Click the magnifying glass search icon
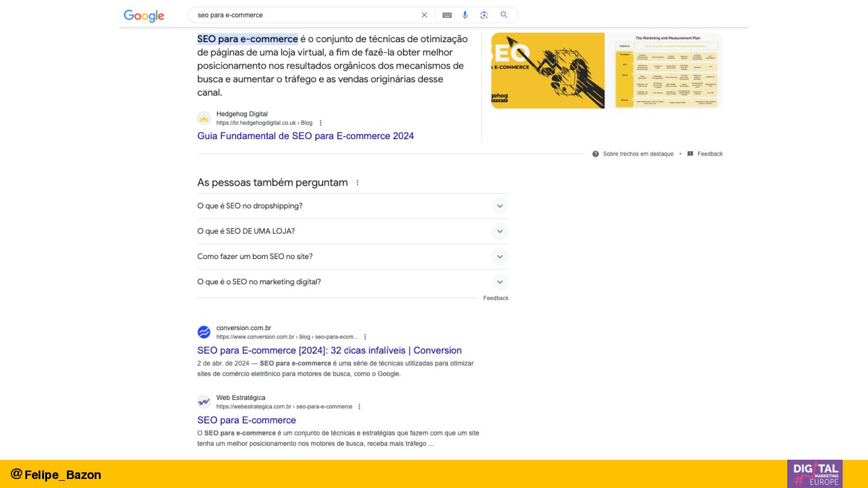 [x=504, y=15]
